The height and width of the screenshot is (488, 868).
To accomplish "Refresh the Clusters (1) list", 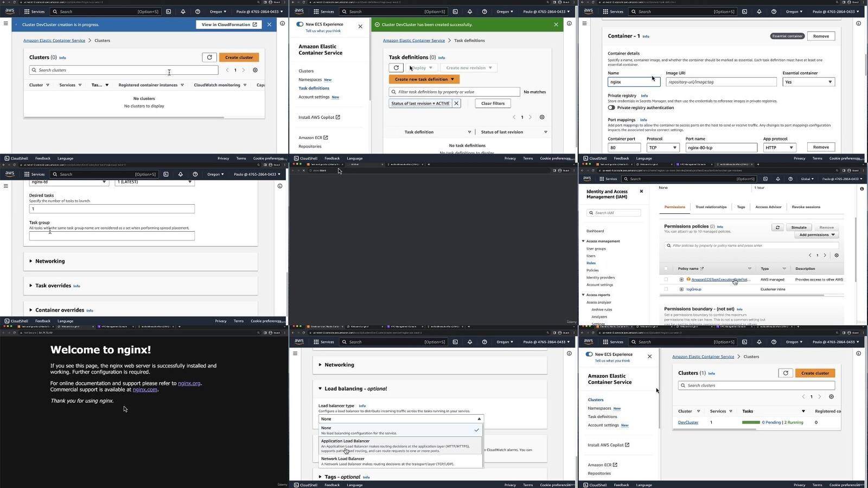I will pyautogui.click(x=786, y=373).
